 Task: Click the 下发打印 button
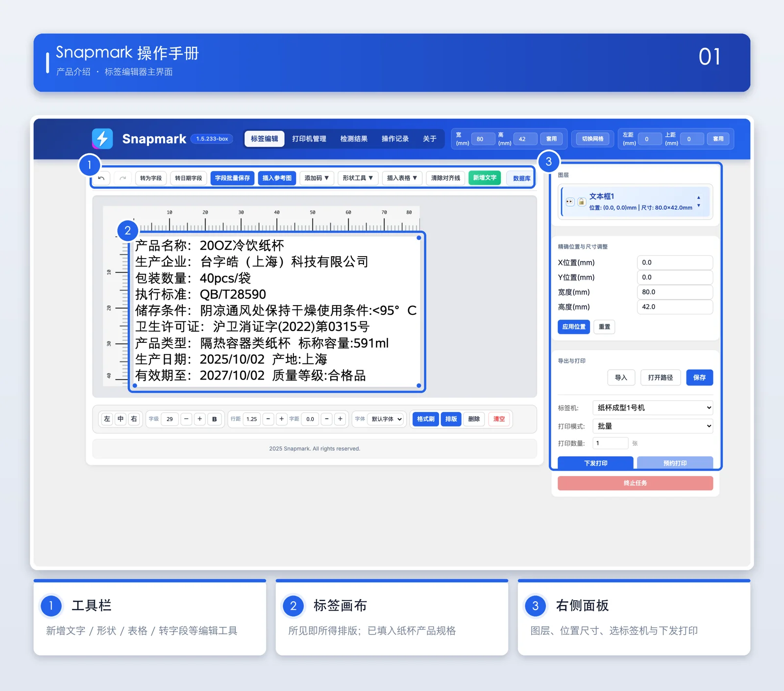[595, 463]
